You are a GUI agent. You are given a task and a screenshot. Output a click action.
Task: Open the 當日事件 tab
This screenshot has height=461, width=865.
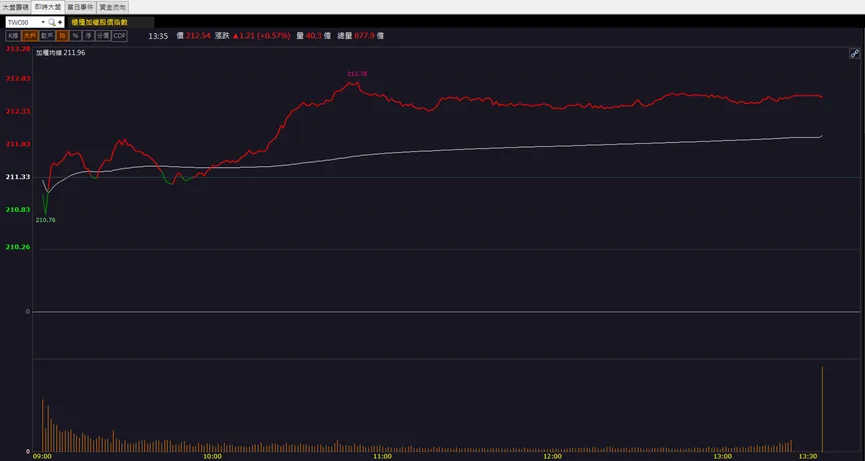[80, 7]
